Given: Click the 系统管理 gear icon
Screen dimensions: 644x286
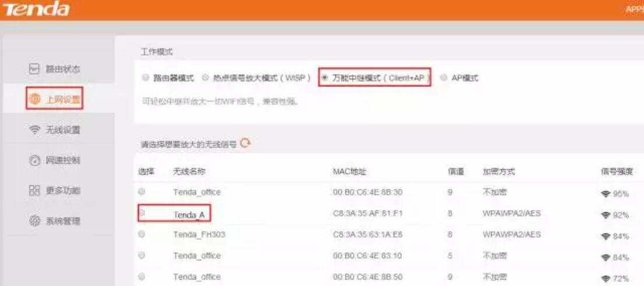Looking at the screenshot, I should click(x=34, y=221).
